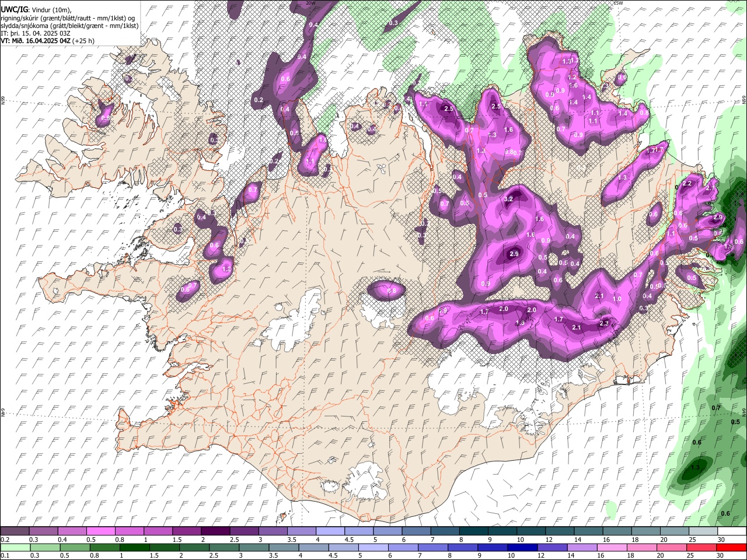Click the bright pink 0.5 snow legend swatch
The height and width of the screenshot is (560, 747).
(101, 531)
